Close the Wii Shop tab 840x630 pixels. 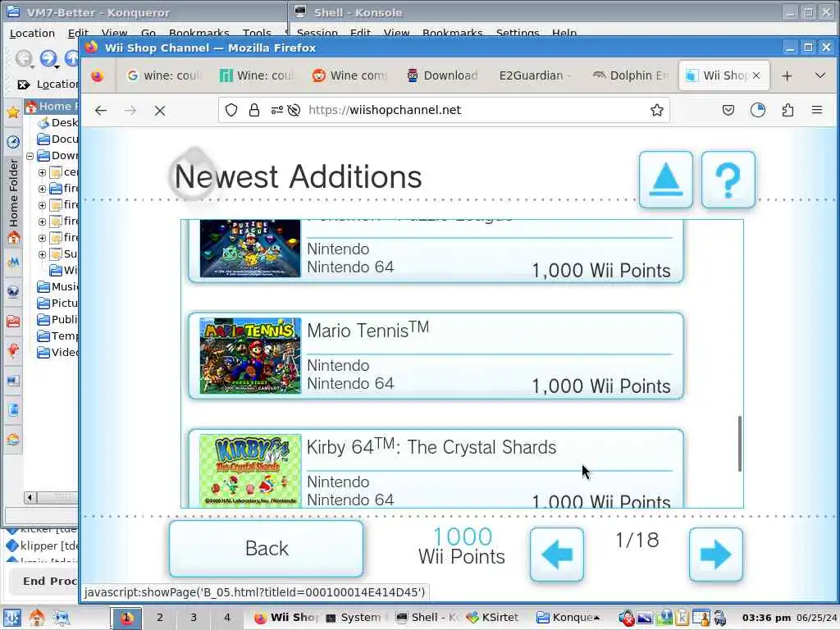coord(756,75)
